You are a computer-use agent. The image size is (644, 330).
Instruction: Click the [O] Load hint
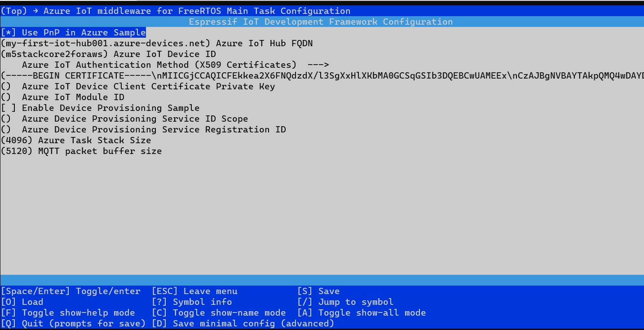click(22, 302)
